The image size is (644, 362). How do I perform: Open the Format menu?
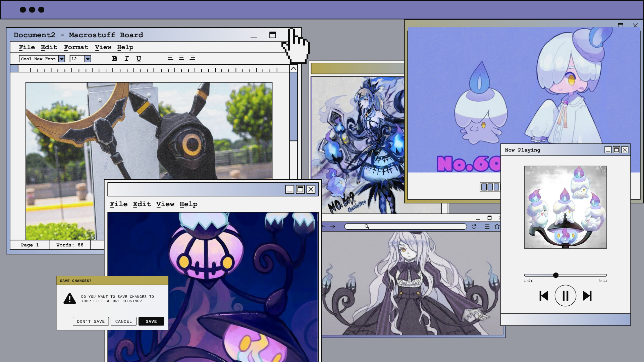click(x=76, y=47)
